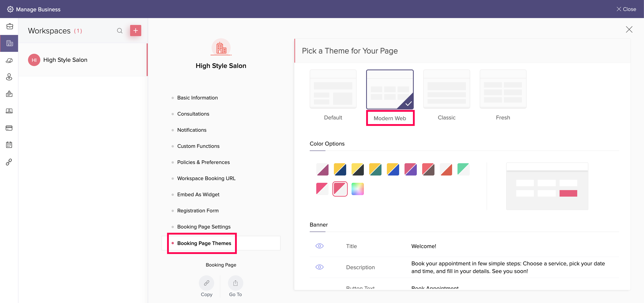This screenshot has height=303, width=644.
Task: Open the Registration Form section
Action: (198, 210)
